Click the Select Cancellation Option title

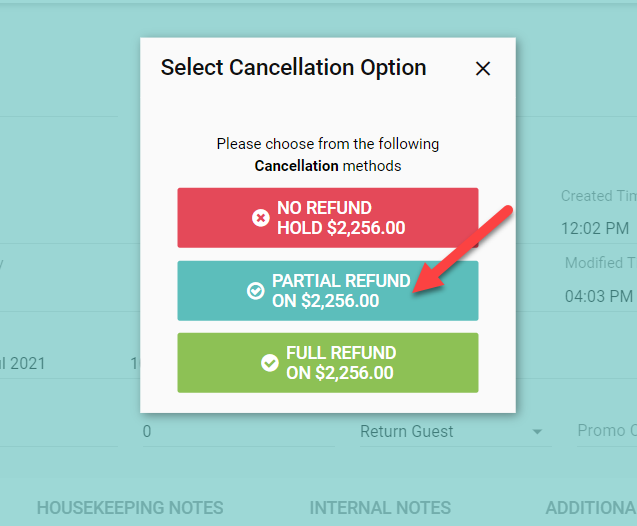pyautogui.click(x=293, y=68)
